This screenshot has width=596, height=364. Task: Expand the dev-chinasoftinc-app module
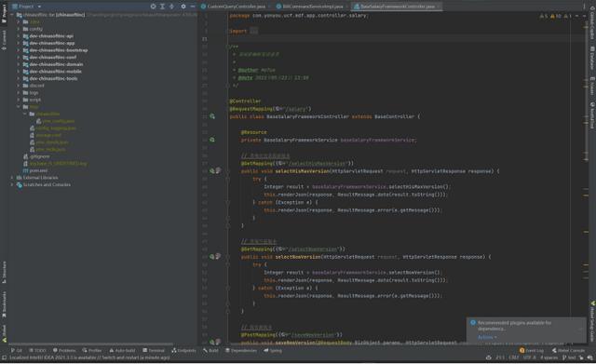(x=19, y=43)
